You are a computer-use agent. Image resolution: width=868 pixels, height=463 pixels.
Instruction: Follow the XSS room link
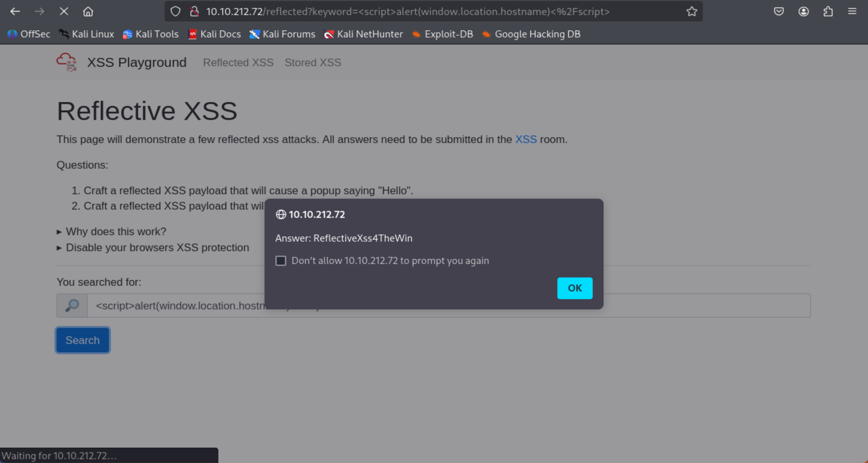pyautogui.click(x=526, y=139)
